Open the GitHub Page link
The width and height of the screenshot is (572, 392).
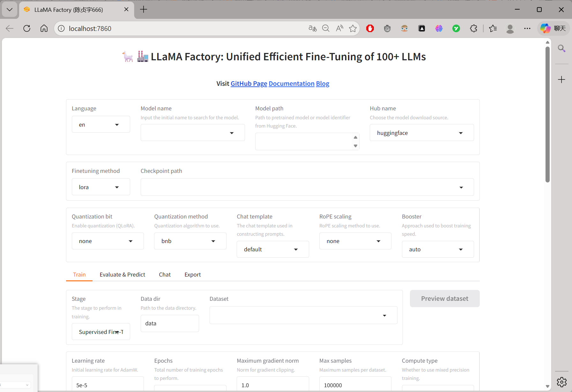249,83
